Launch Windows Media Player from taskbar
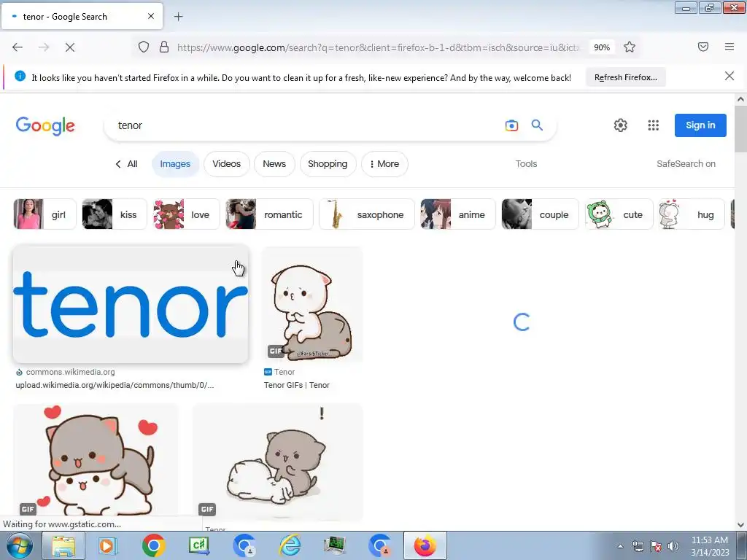Screen dimensions: 747x560 click(108, 545)
